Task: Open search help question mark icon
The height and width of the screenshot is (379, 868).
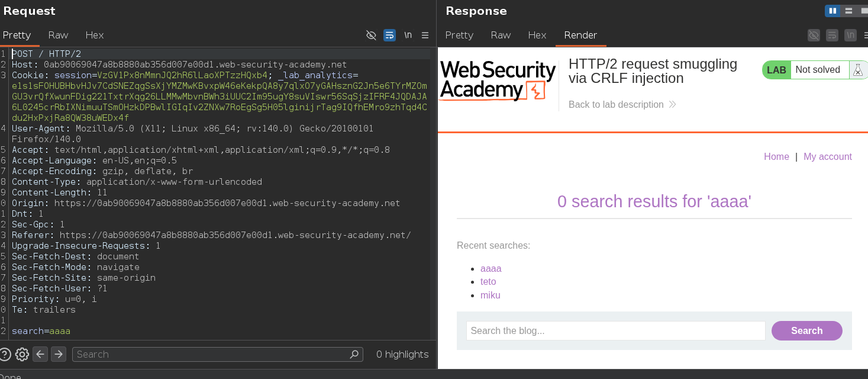Action: tap(5, 354)
